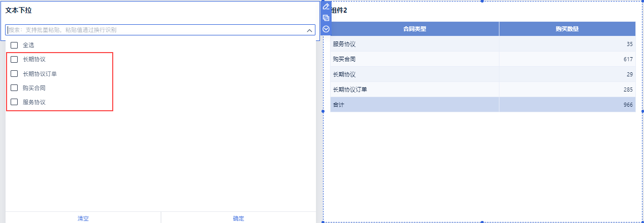This screenshot has width=644, height=223.
Task: Check the 长期协议 option
Action: (x=14, y=59)
